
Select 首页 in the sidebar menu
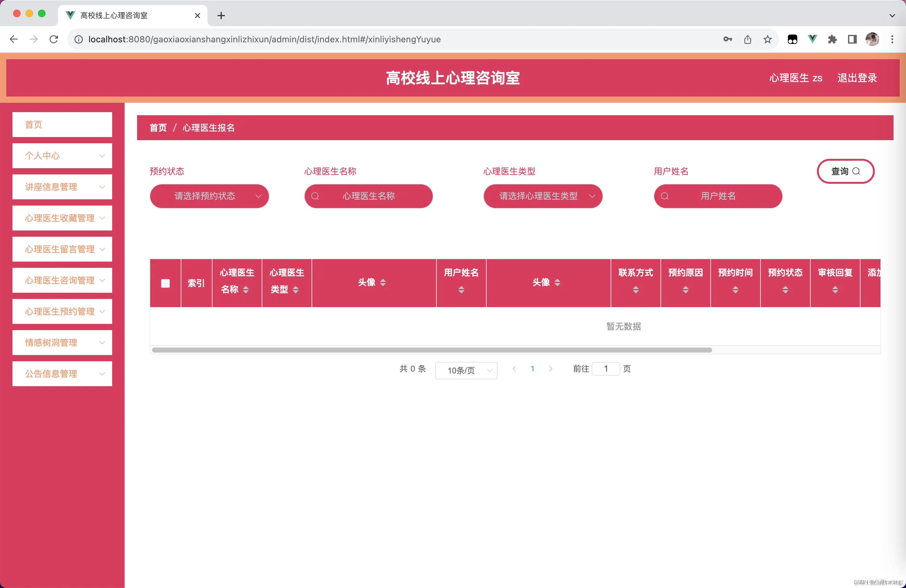click(x=62, y=125)
